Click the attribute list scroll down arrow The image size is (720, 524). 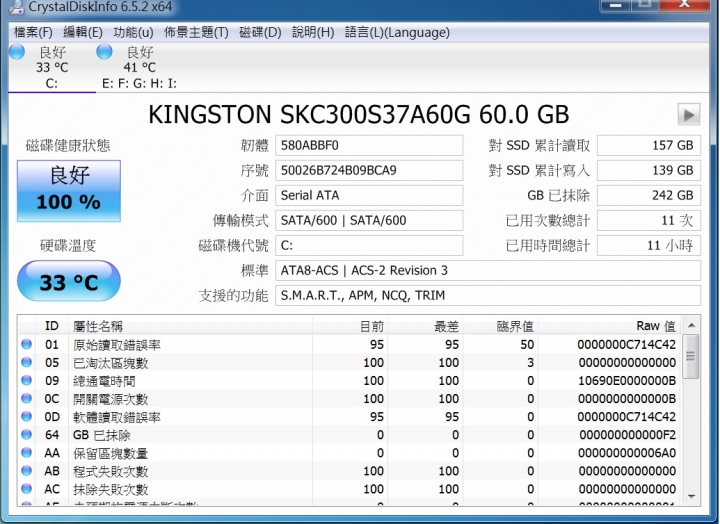coord(691,496)
